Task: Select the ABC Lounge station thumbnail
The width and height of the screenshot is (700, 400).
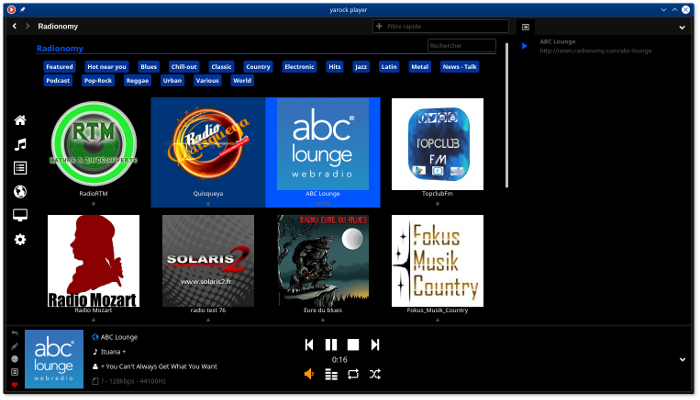Action: click(323, 144)
